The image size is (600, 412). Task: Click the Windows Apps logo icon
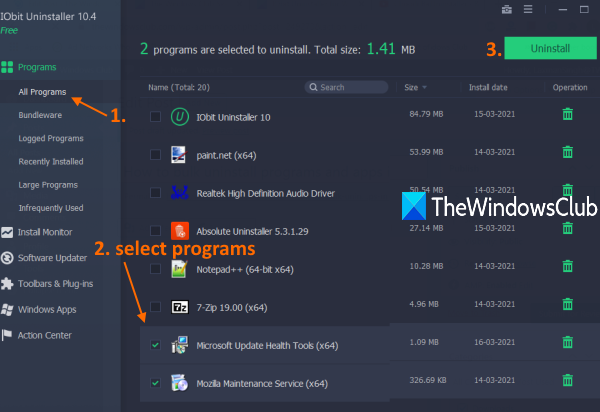[x=7, y=309]
